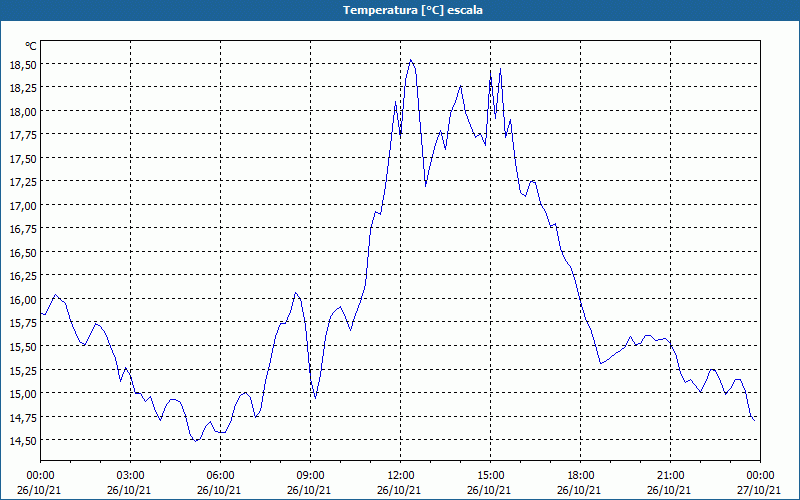Click the 16,00 axis value
The width and height of the screenshot is (800, 500).
click(x=23, y=299)
